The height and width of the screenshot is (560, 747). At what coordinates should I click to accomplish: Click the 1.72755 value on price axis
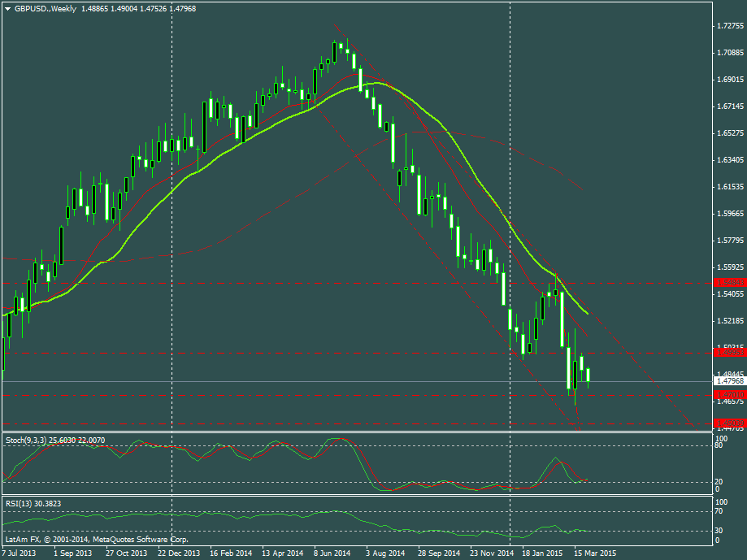coord(728,27)
